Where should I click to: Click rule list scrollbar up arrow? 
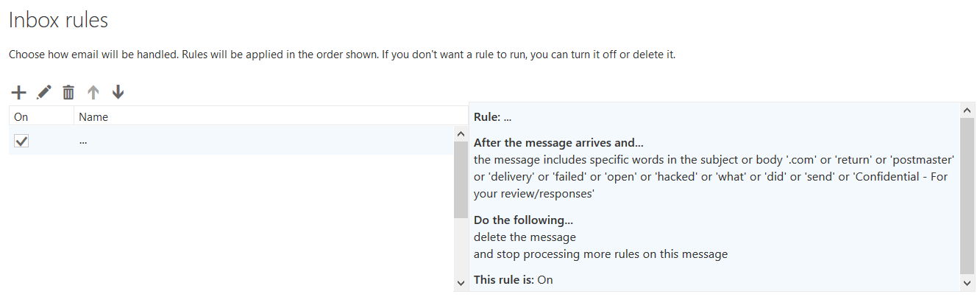[461, 134]
